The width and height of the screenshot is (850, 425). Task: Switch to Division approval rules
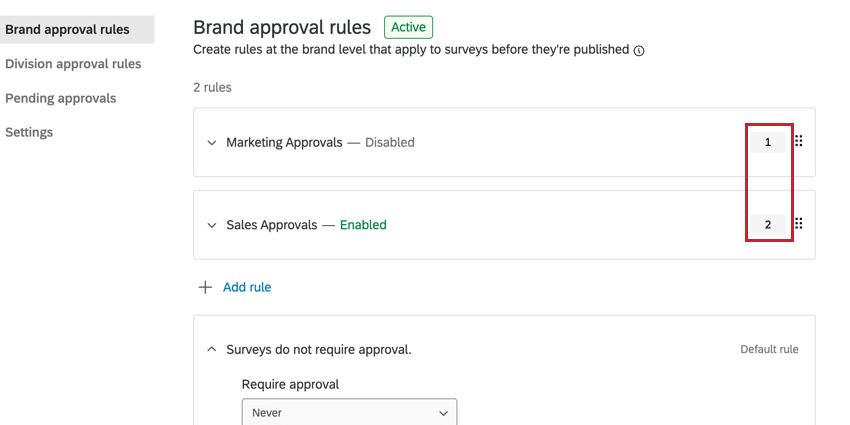(73, 64)
